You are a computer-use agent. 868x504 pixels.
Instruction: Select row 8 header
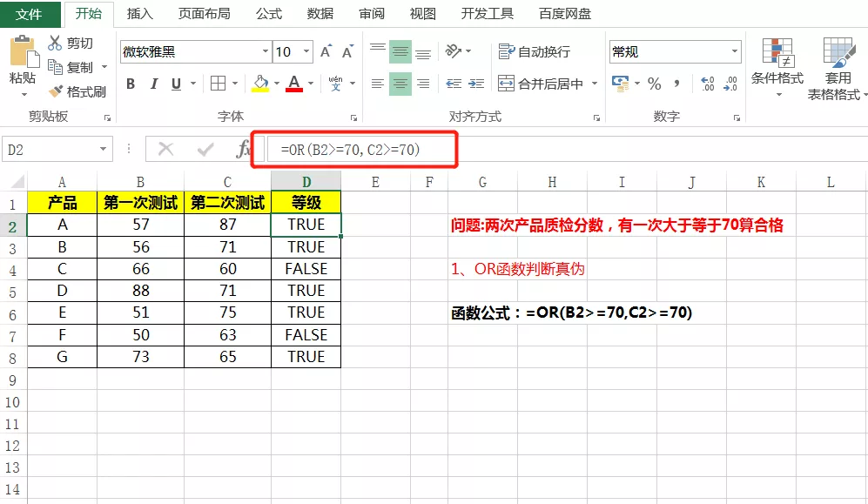13,358
